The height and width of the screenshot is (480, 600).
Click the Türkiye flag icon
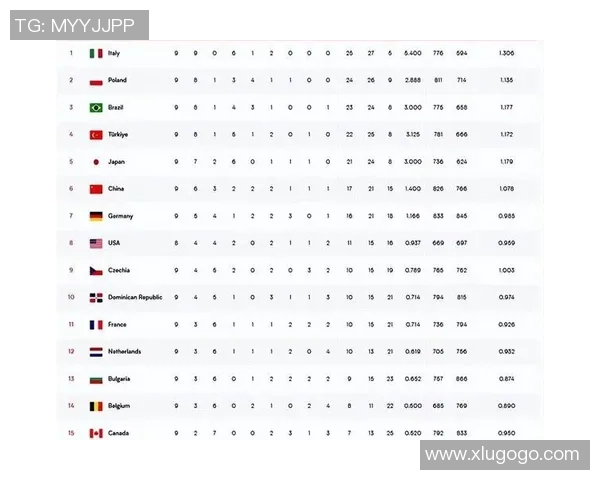click(x=96, y=134)
